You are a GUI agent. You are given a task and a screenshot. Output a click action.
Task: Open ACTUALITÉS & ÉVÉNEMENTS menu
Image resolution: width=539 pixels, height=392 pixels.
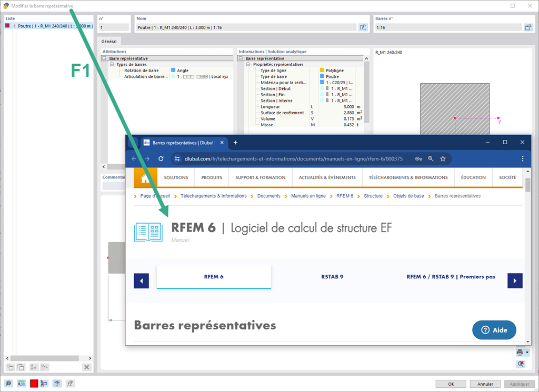coord(327,178)
